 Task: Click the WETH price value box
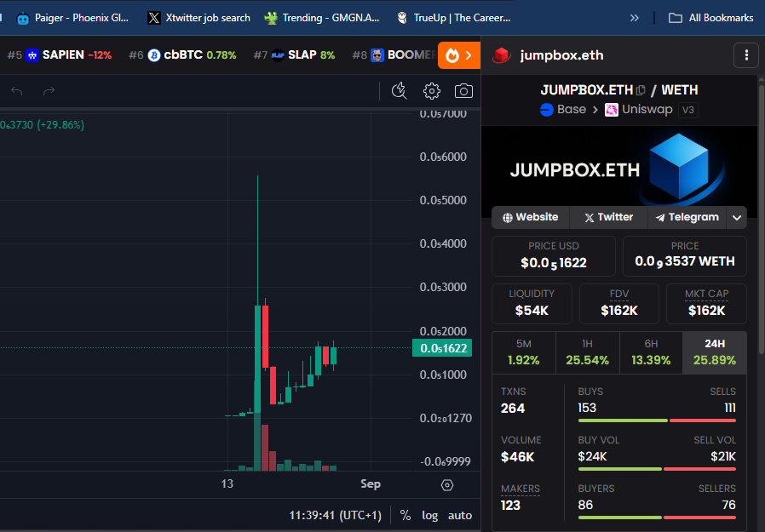click(685, 256)
